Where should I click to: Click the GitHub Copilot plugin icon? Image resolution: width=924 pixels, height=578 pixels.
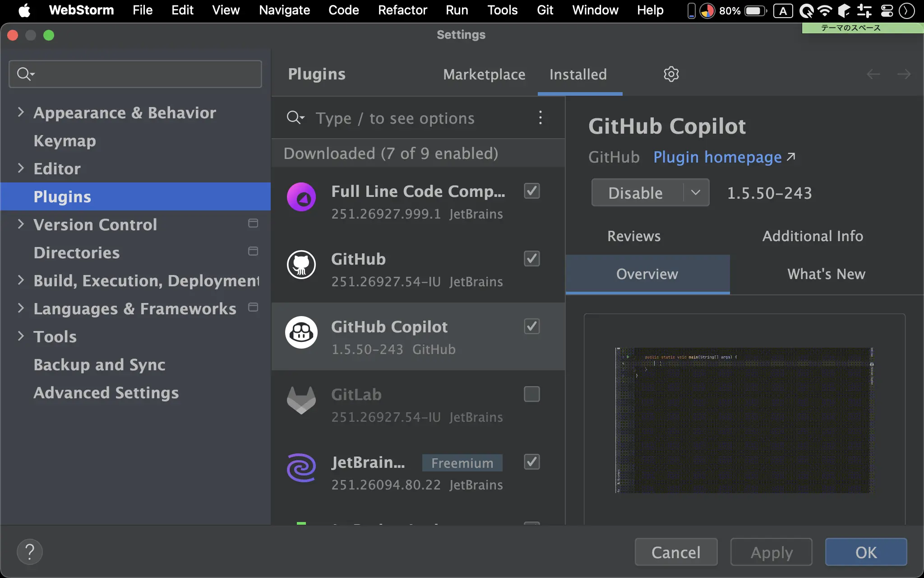click(x=301, y=332)
